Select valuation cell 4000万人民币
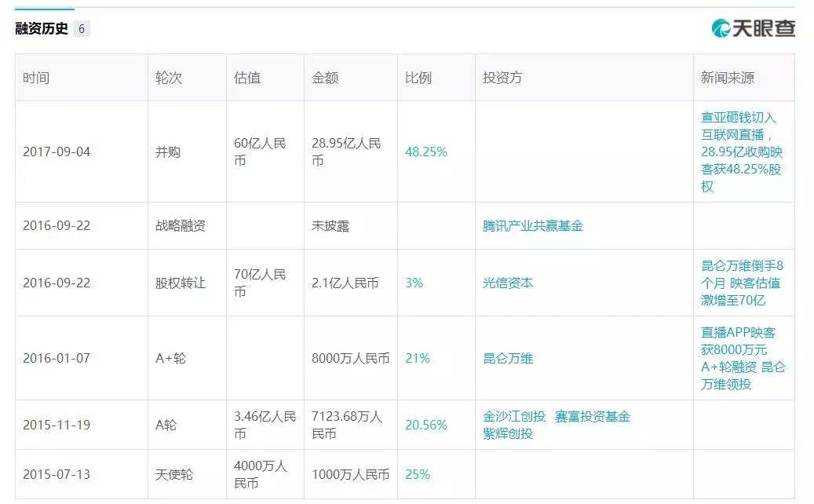 (261, 474)
